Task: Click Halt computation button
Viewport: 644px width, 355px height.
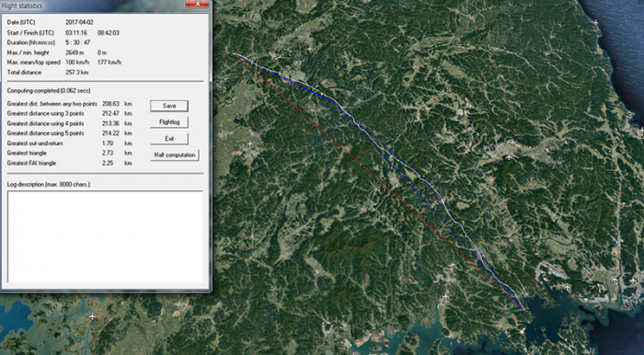Action: 175,155
